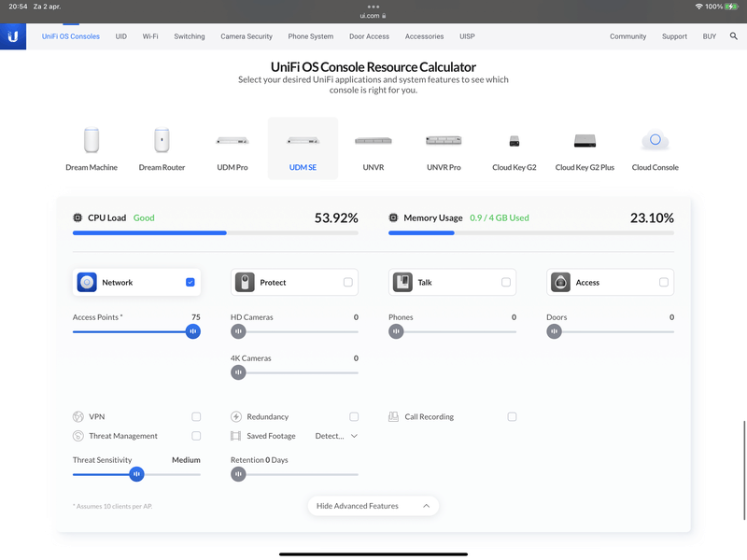747x560 pixels.
Task: Tap the Wi-Fi status icon
Action: [x=698, y=7]
